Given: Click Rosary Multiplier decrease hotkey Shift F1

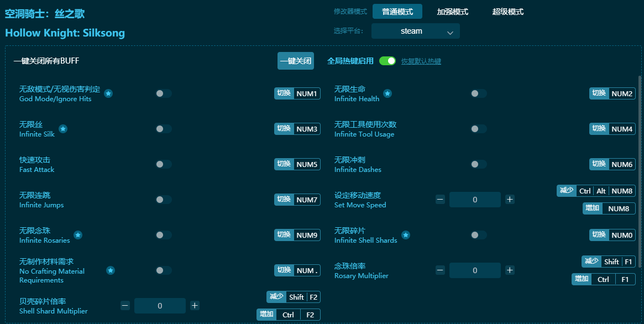Looking at the screenshot, I should pos(609,262).
